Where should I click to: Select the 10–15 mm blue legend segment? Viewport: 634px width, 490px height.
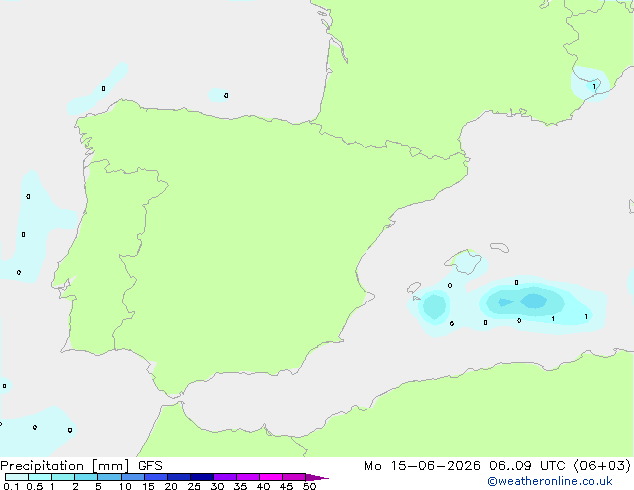point(133,477)
